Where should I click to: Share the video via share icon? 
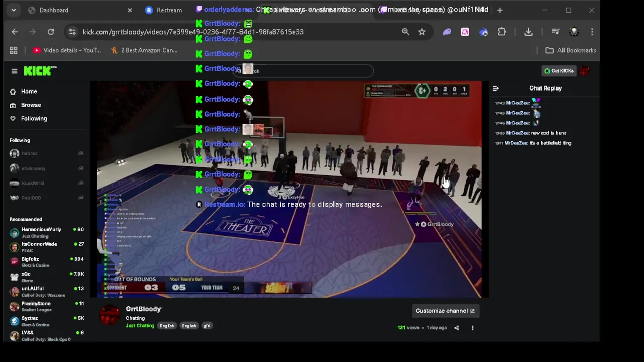456,328
